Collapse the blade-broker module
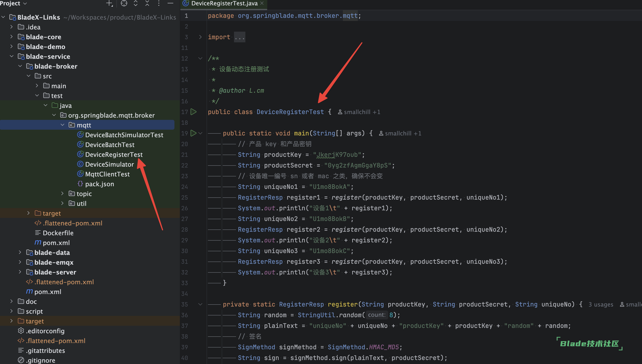 click(20, 66)
